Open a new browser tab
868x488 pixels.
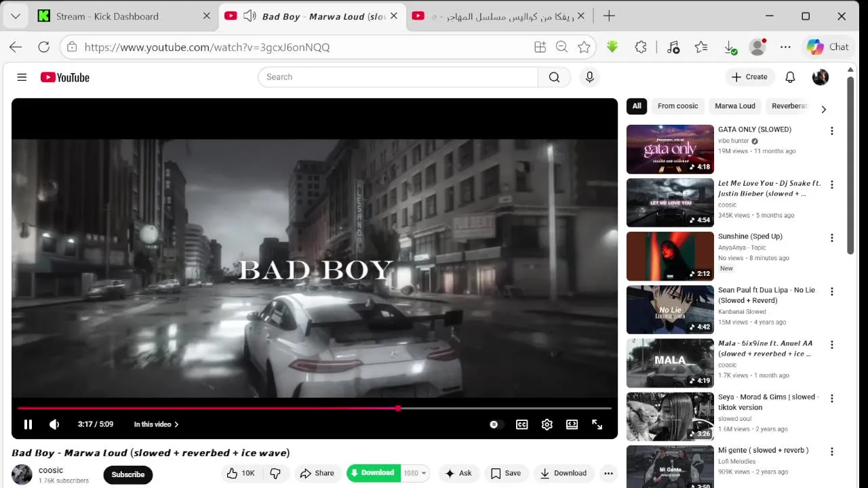(609, 16)
